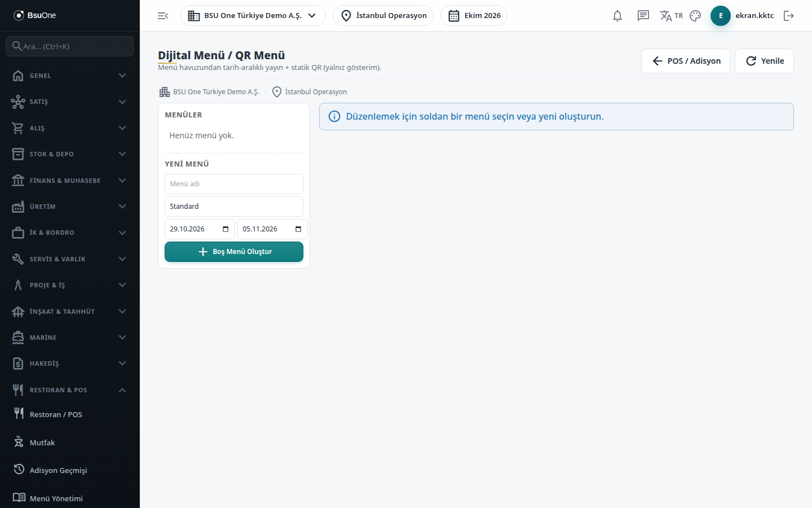Open the calendar picker on the 05.11.2026 date
Viewport: 812px width, 508px height.
[x=298, y=229]
